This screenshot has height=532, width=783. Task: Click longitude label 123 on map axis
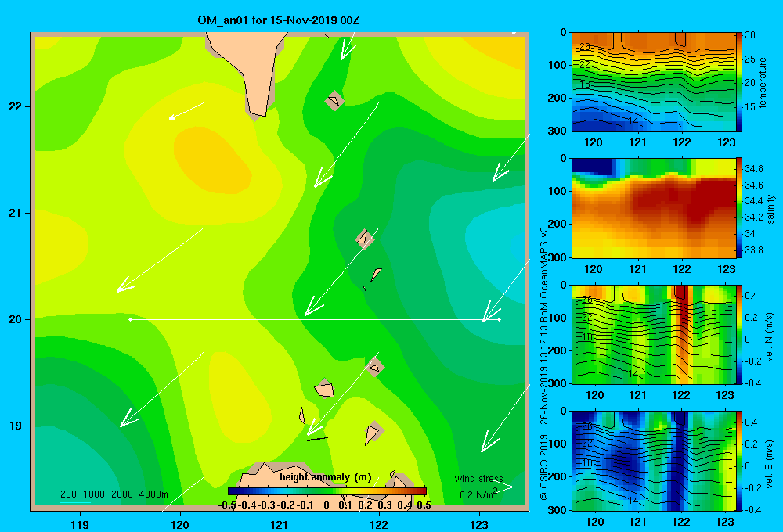tap(479, 524)
